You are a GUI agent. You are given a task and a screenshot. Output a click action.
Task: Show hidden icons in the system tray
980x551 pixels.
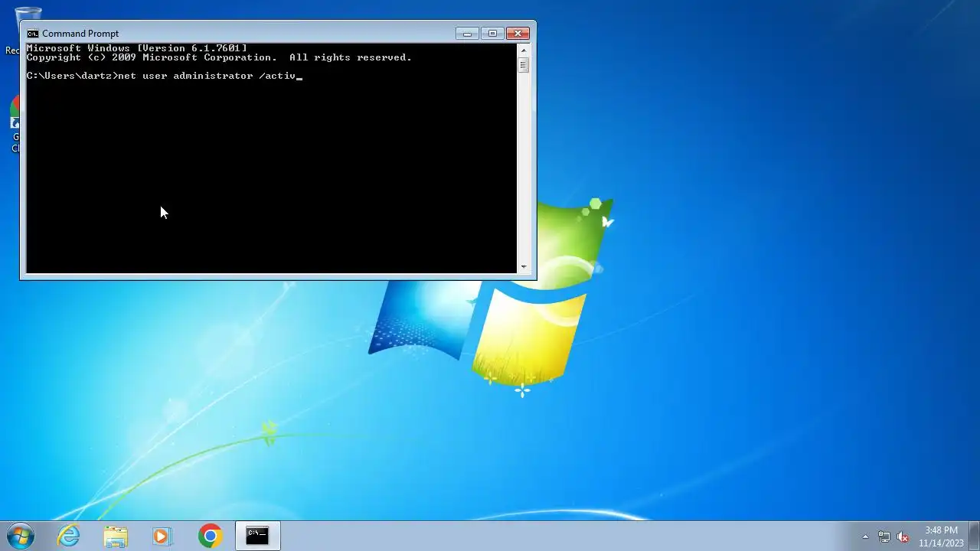pyautogui.click(x=866, y=536)
